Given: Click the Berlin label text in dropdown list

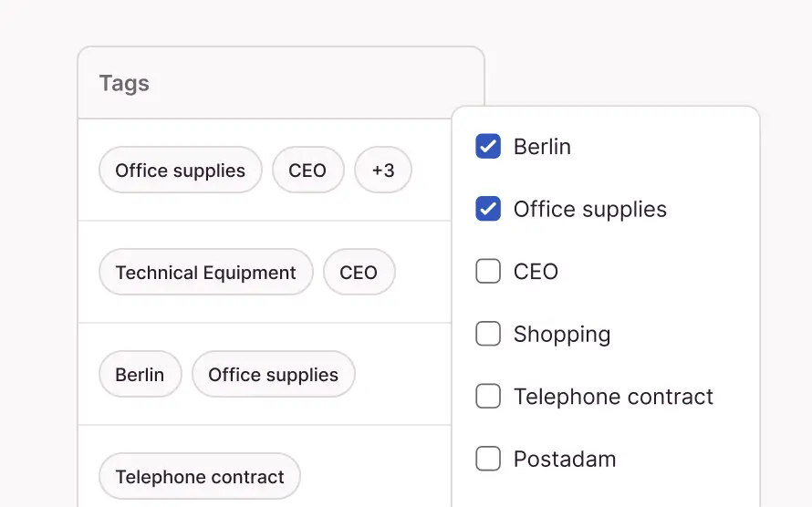Looking at the screenshot, I should [x=542, y=146].
